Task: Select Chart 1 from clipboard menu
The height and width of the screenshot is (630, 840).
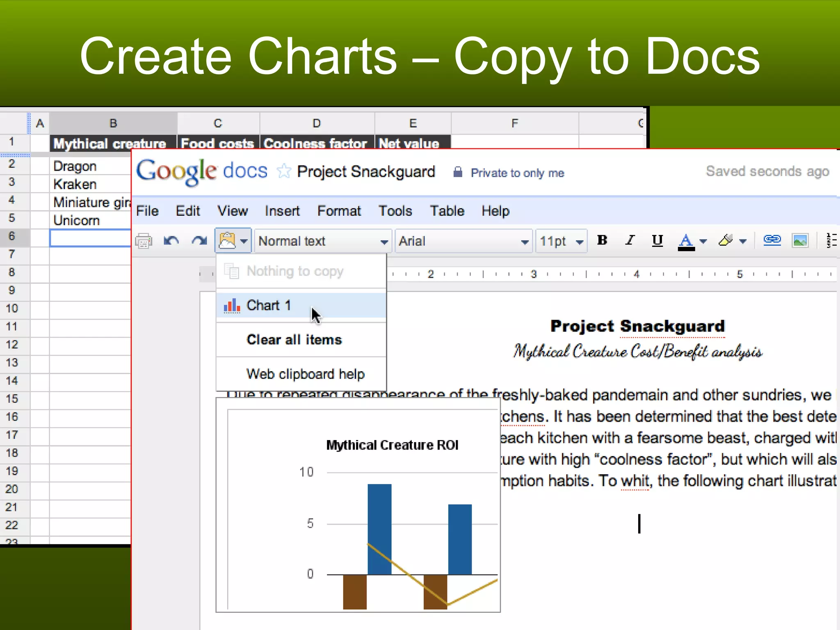Action: coord(301,306)
